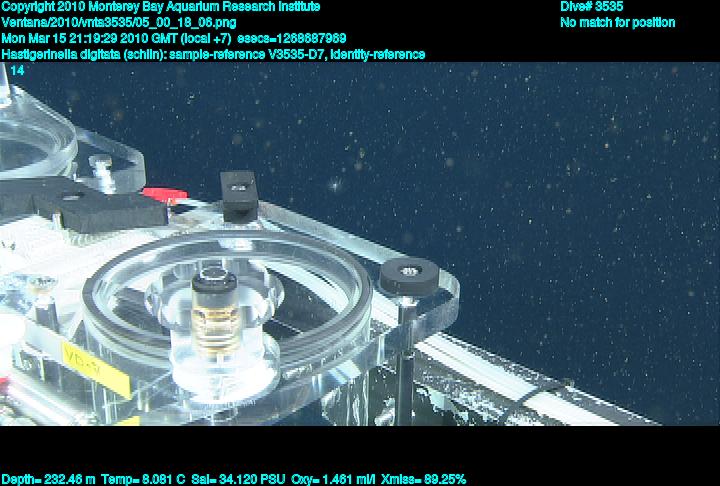Click the 'Dive# 3535' label
The width and height of the screenshot is (720, 486).
[591, 7]
